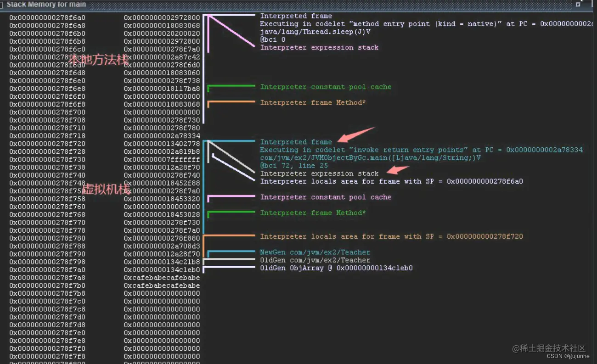Select address cell 0x000000000278f7b0
The width and height of the screenshot is (597, 364).
pos(47,286)
